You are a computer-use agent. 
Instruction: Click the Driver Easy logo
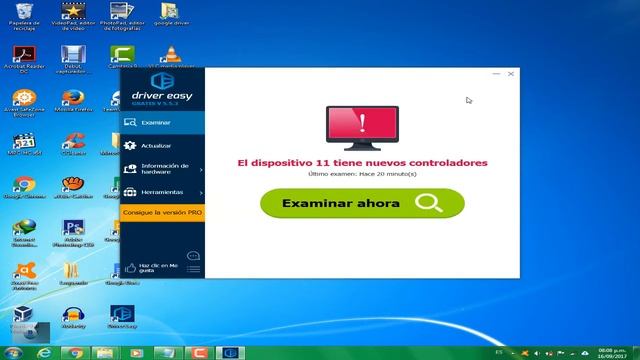click(x=162, y=87)
